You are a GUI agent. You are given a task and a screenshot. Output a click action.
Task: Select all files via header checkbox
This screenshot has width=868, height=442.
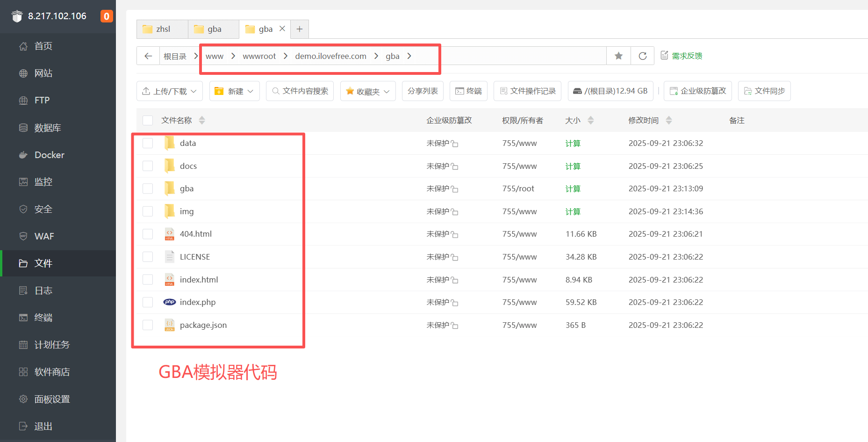coord(148,120)
